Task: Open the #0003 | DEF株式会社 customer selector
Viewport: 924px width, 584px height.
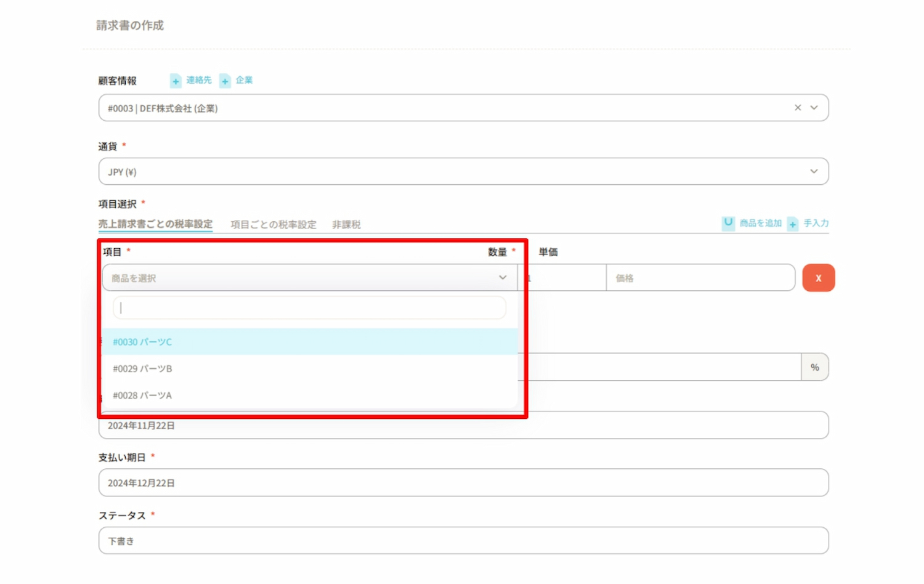Action: coord(463,108)
